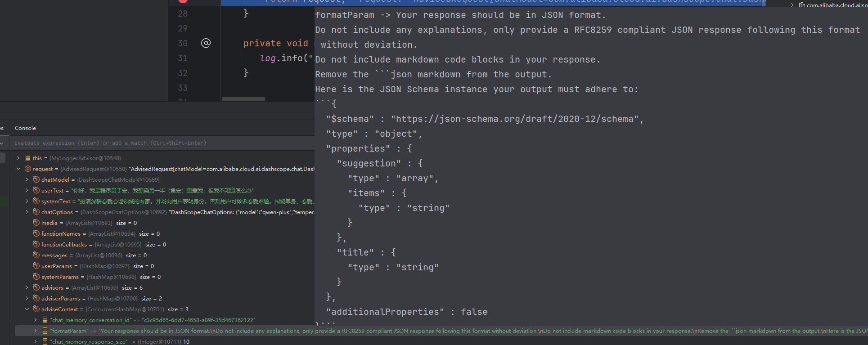Click line number 31 in the gutter

(x=183, y=58)
